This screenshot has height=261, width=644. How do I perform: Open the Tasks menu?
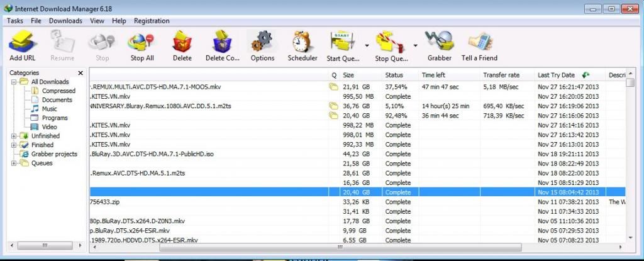15,21
